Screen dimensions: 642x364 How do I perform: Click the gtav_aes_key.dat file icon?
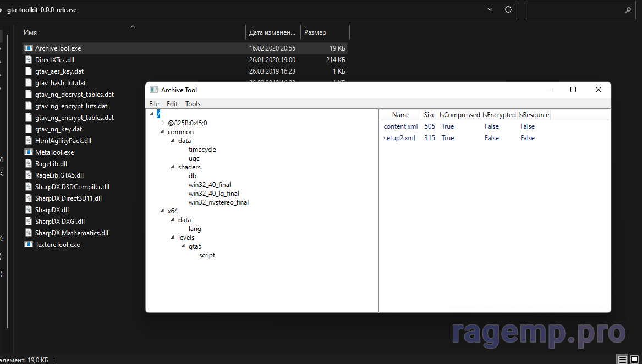29,71
